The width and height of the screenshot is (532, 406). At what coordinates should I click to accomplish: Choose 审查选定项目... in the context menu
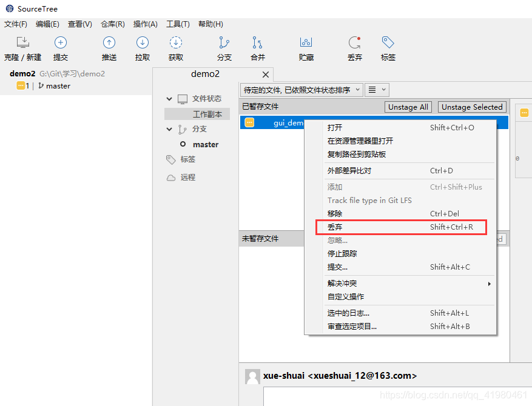point(400,327)
